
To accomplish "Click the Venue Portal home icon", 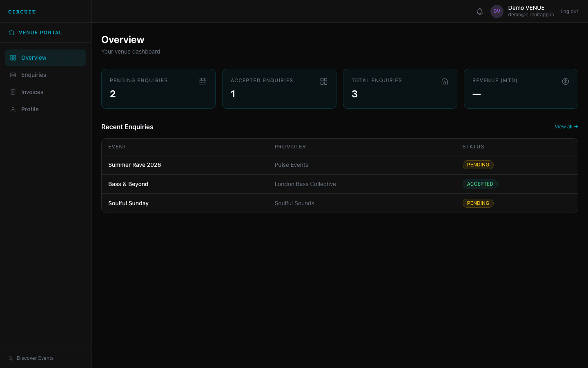I will click(11, 33).
